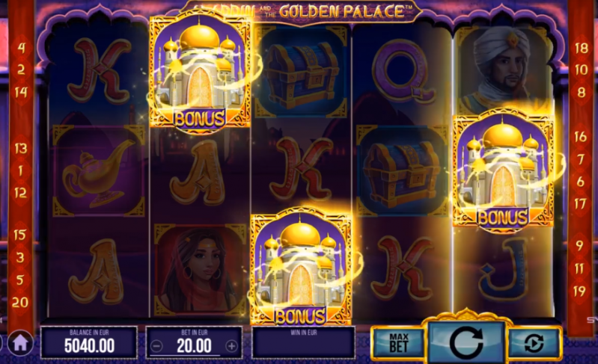
Task: Select payline number 20 on the left strip
Action: tap(20, 302)
